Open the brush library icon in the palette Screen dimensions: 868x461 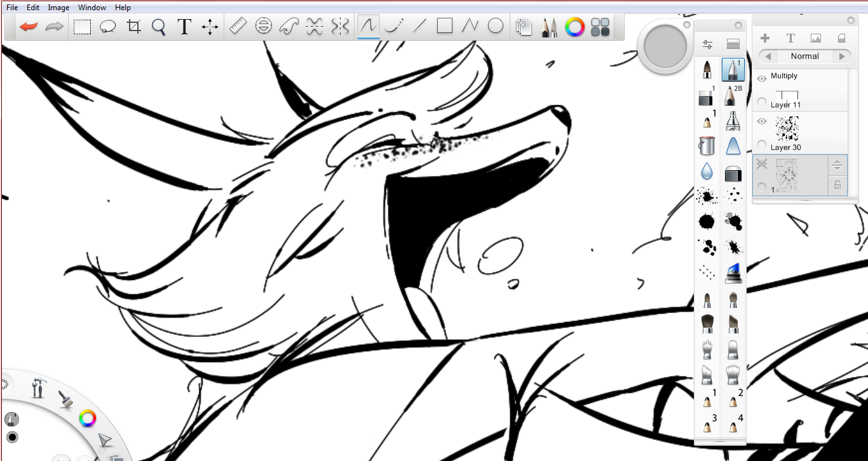tap(733, 44)
